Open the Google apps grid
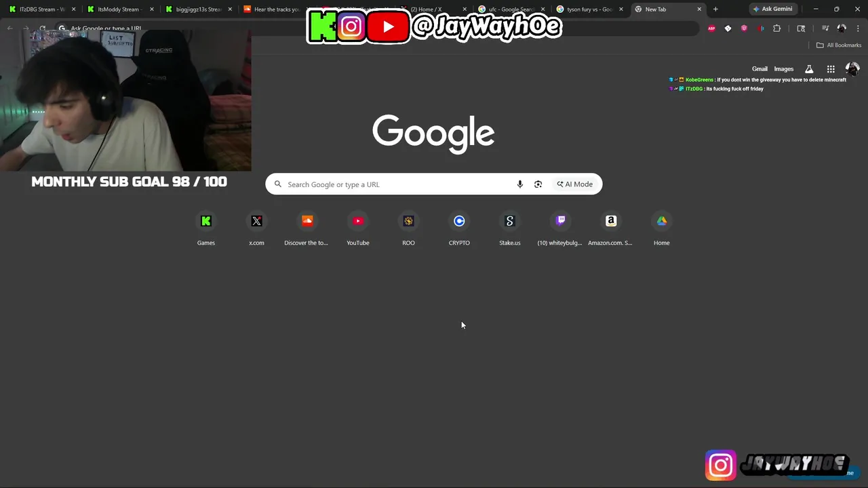The width and height of the screenshot is (868, 488). click(x=831, y=69)
